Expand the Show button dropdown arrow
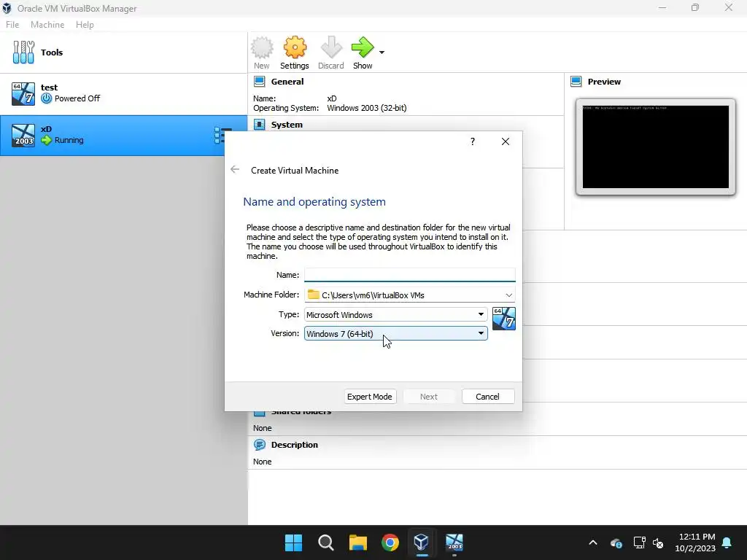The width and height of the screenshot is (747, 560). (382, 52)
